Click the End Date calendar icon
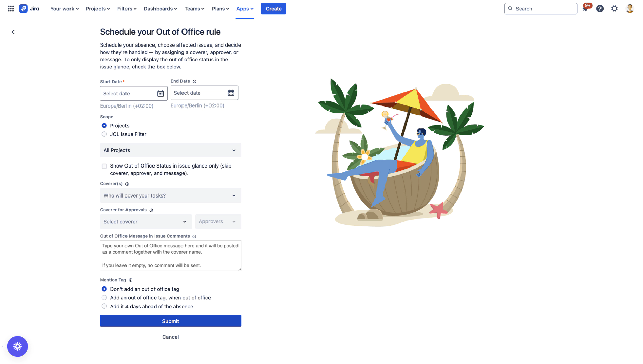The image size is (643, 364). 231,93
